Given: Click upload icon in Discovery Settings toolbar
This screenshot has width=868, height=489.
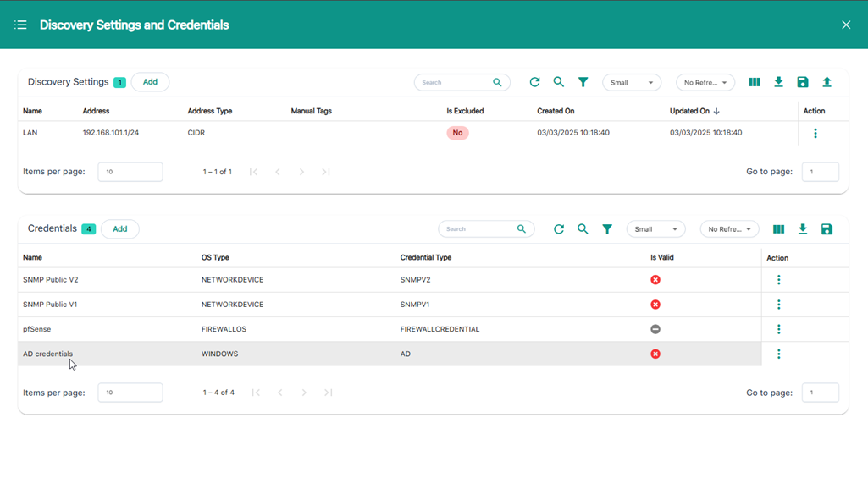Looking at the screenshot, I should pos(827,82).
